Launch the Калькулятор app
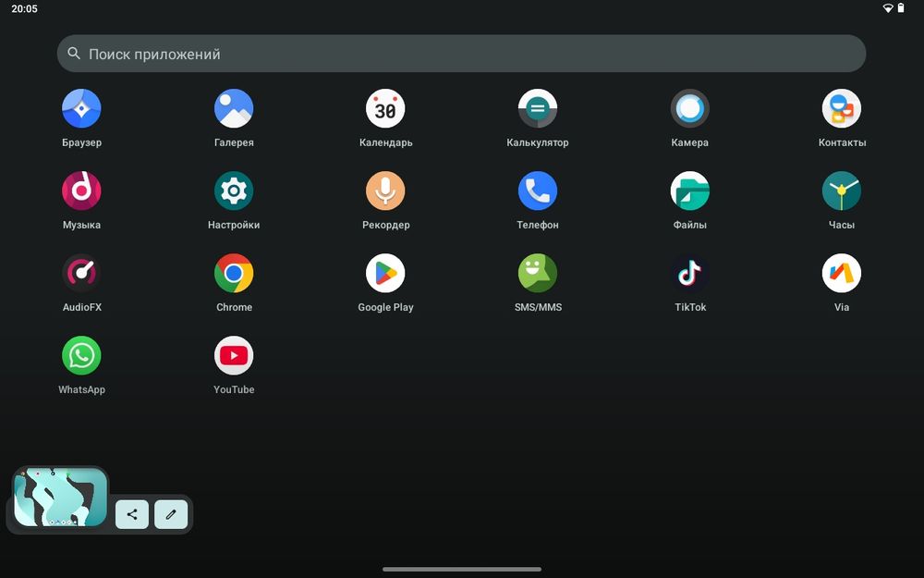 [x=538, y=108]
